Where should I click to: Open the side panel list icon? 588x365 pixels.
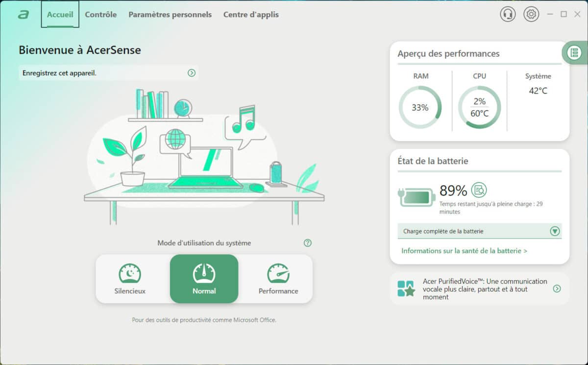click(574, 52)
